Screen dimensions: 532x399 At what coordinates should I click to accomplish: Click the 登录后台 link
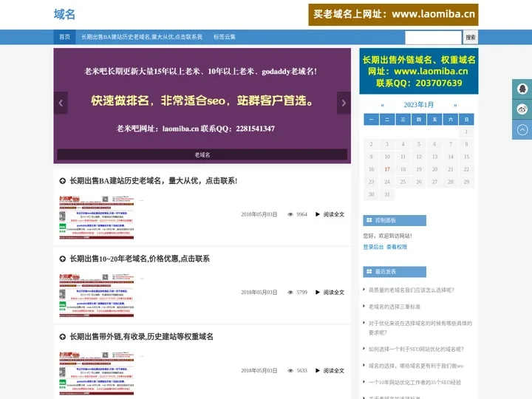pos(373,247)
